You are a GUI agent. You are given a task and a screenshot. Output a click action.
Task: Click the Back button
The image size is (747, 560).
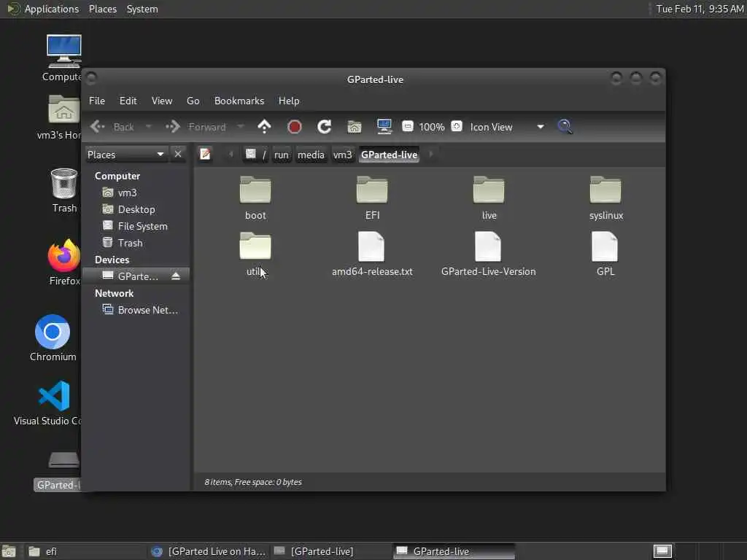112,127
